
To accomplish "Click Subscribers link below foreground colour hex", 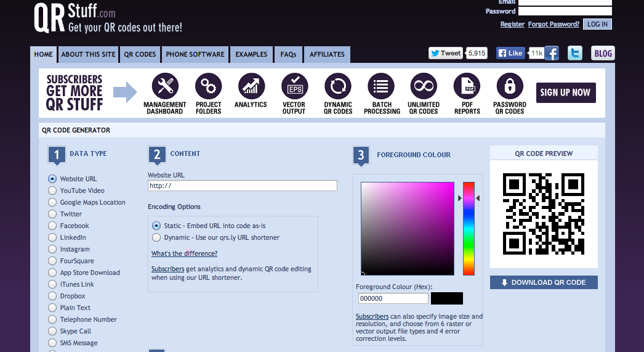I will coord(372,316).
